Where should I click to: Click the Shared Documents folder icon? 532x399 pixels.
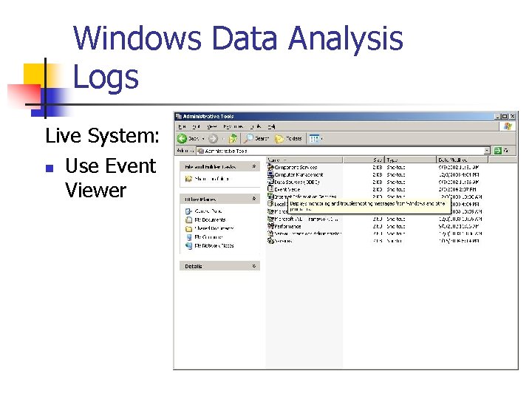tap(188, 228)
